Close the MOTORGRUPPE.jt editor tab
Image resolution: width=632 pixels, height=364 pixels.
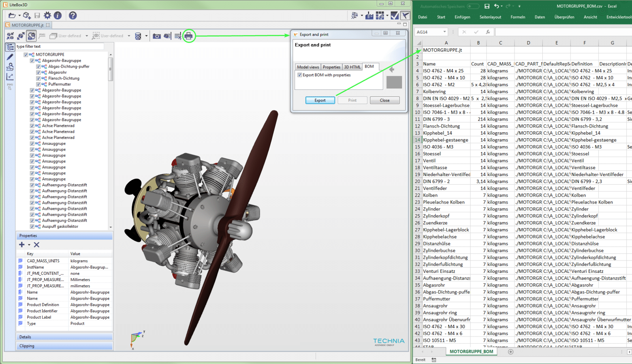tap(48, 25)
